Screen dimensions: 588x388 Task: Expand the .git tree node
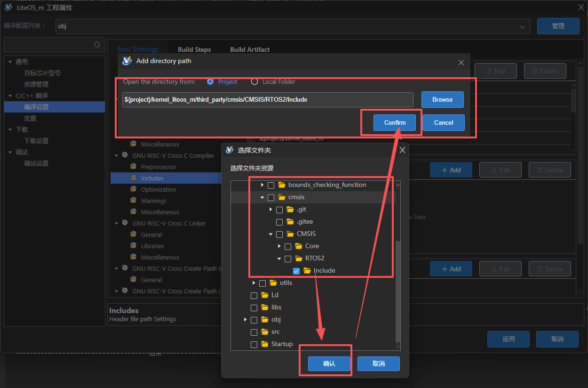[271, 210]
